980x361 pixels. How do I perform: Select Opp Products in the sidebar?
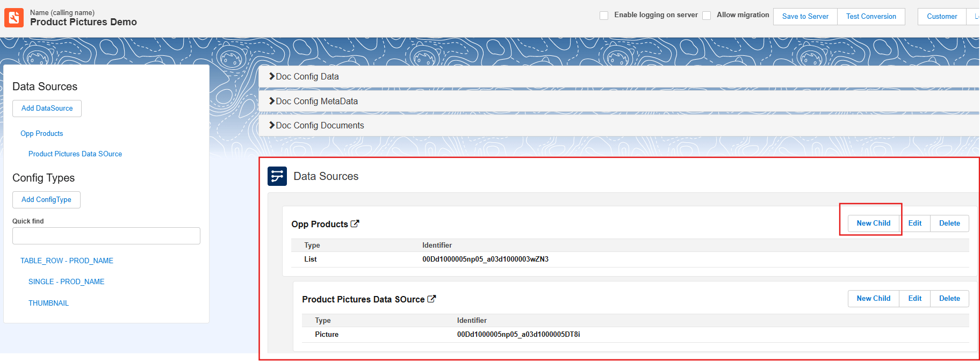42,134
